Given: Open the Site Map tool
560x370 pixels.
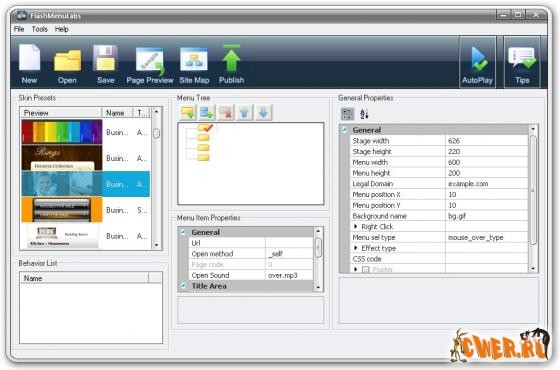Looking at the screenshot, I should (x=194, y=60).
